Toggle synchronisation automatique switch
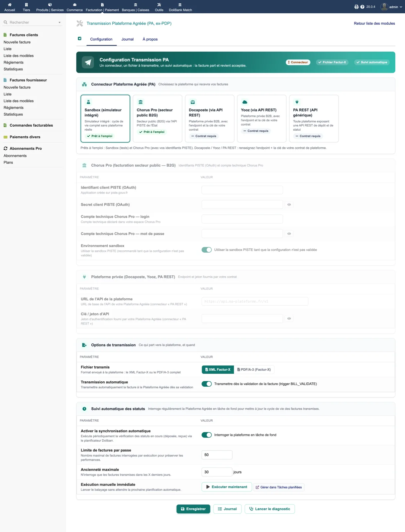 point(207,435)
